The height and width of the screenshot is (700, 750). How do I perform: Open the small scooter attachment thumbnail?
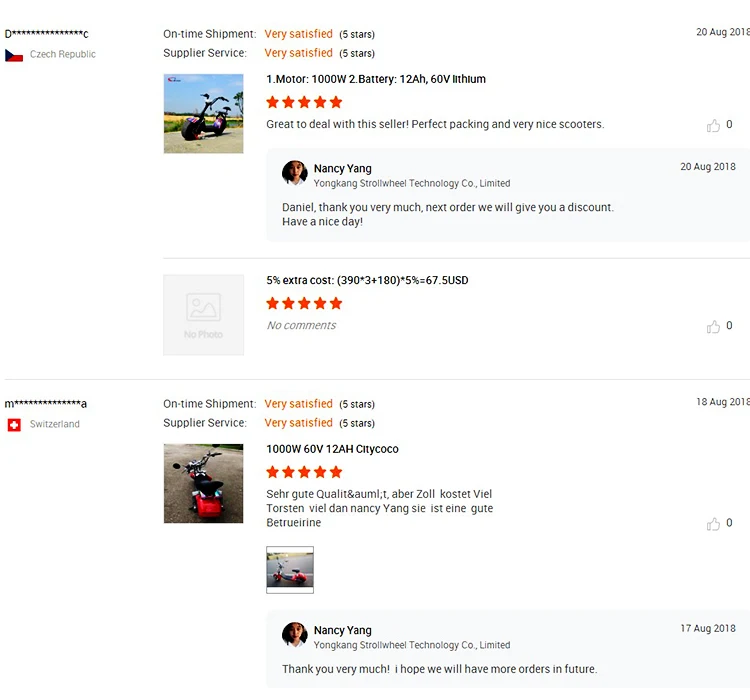coord(290,570)
